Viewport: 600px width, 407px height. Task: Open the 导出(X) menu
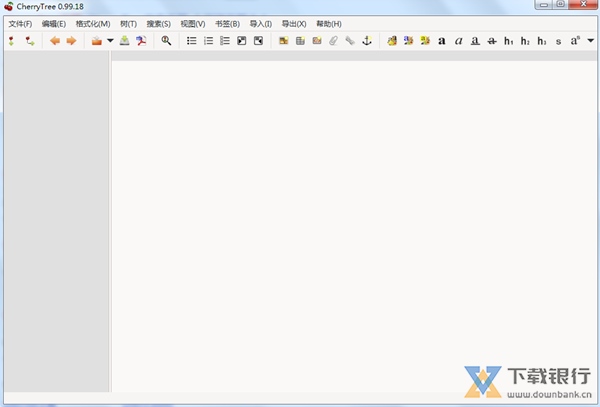coord(293,23)
